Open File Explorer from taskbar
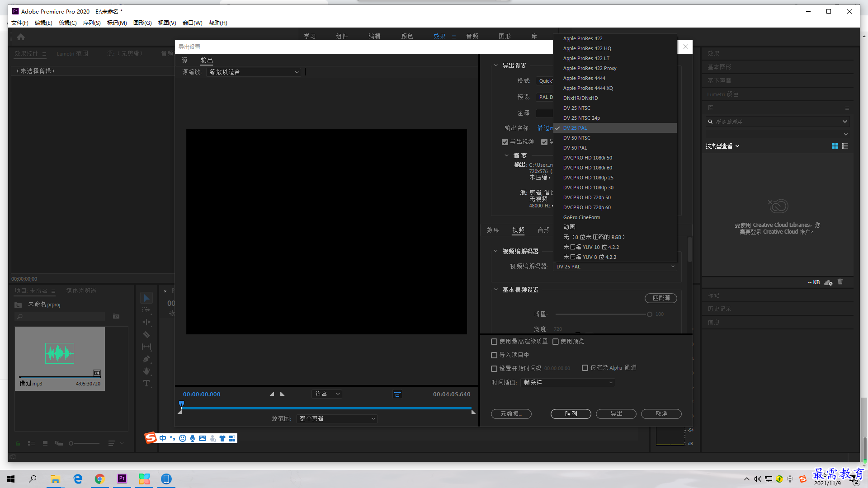The height and width of the screenshot is (488, 868). pyautogui.click(x=56, y=479)
